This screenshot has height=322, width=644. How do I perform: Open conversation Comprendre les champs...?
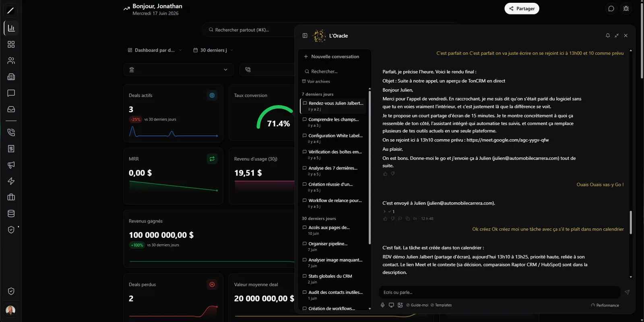(333, 122)
